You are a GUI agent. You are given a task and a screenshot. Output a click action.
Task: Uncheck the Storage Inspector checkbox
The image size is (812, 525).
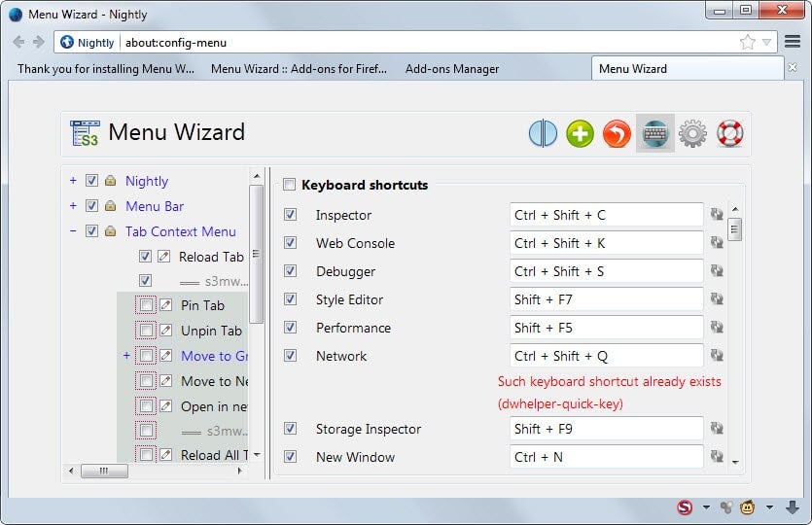(291, 429)
